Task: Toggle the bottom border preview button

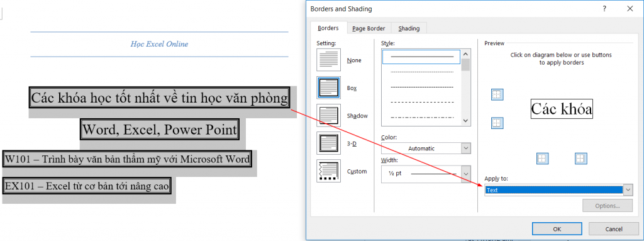Action: tap(497, 123)
